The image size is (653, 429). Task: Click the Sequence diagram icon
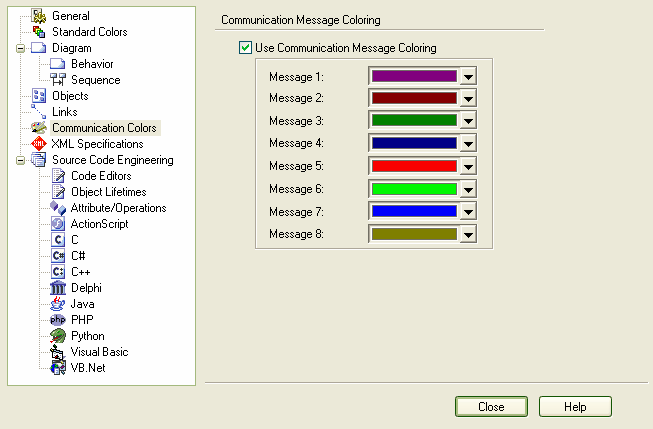pyautogui.click(x=58, y=80)
